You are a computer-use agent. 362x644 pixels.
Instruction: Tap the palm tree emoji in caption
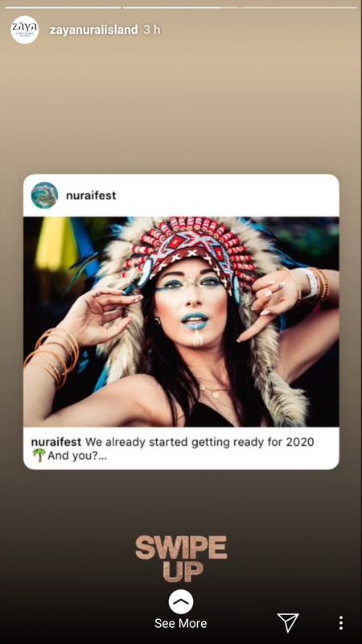click(39, 456)
